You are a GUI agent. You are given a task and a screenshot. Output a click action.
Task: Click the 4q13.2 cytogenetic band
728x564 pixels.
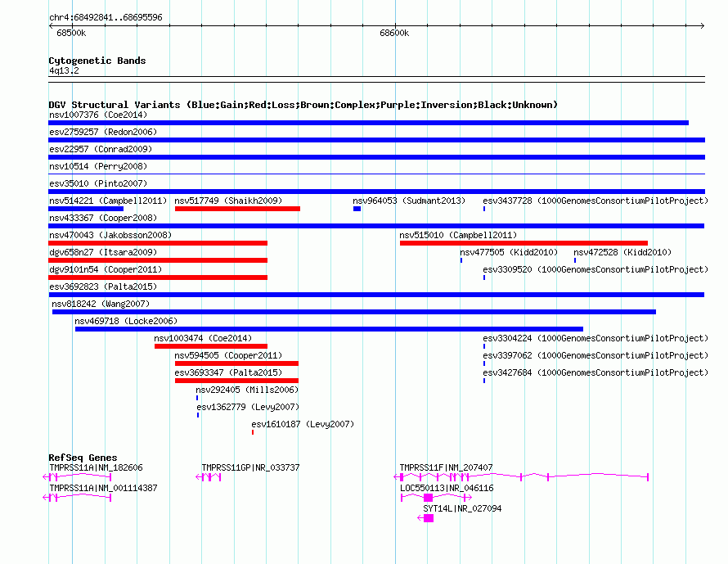[376, 79]
